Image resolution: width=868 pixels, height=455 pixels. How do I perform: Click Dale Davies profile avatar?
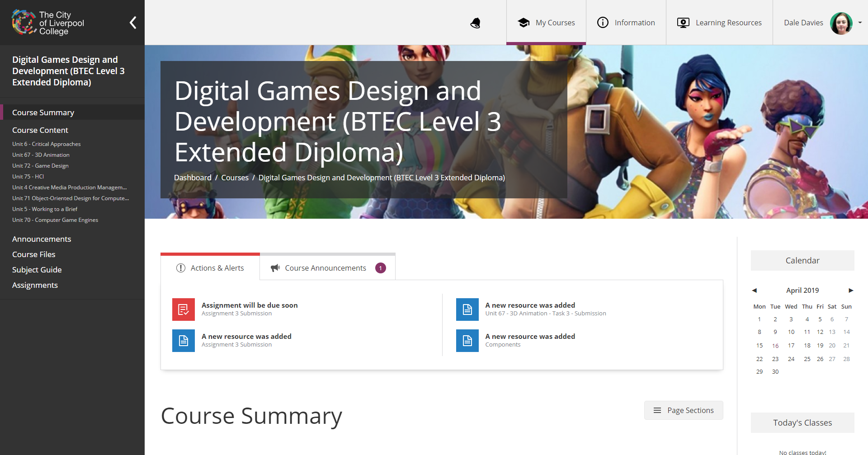point(841,23)
